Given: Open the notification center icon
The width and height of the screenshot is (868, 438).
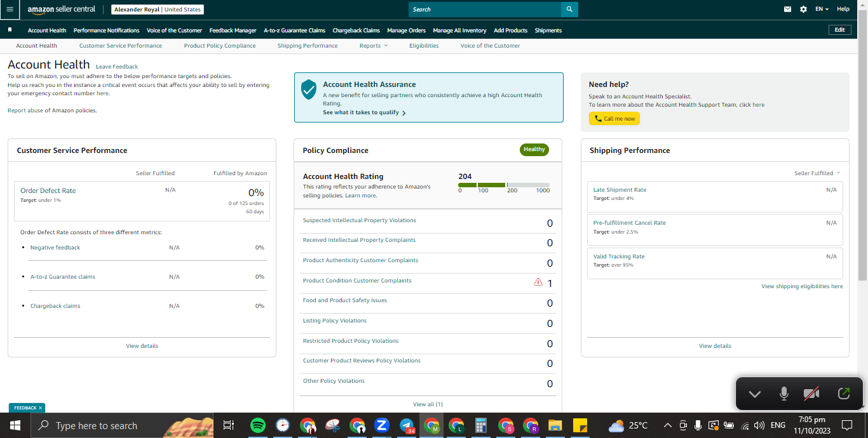Looking at the screenshot, I should point(847,425).
